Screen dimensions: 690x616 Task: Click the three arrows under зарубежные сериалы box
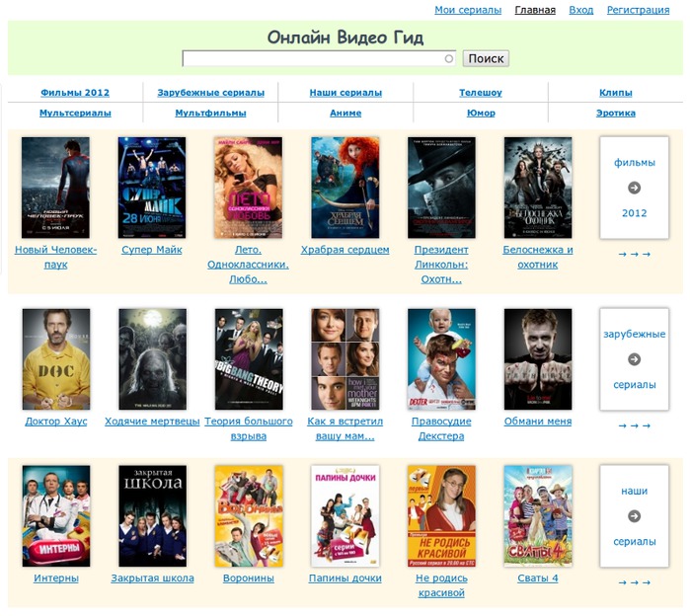point(634,425)
